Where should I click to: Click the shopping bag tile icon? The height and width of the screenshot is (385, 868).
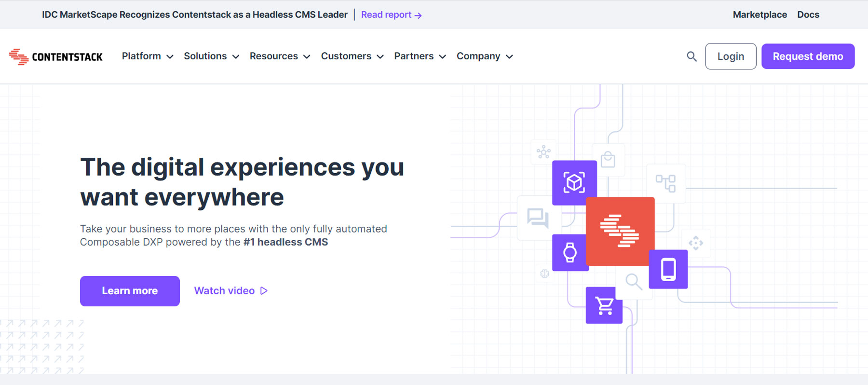608,160
